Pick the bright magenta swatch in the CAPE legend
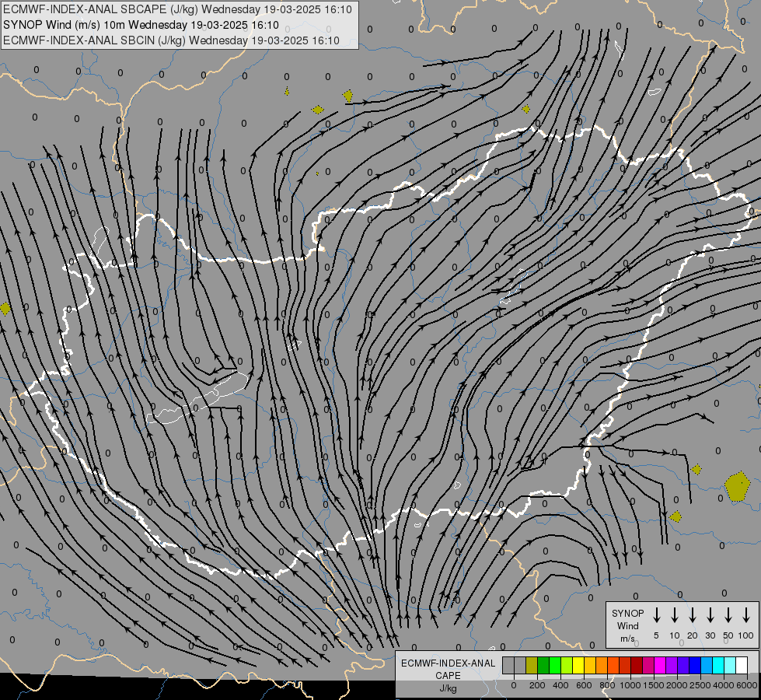Screen dimensions: 761x700 661,665
